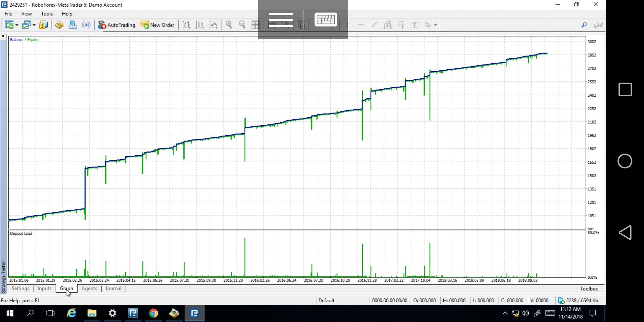Select line chart display icon
Screen dimensions: 644x322
tap(213, 25)
